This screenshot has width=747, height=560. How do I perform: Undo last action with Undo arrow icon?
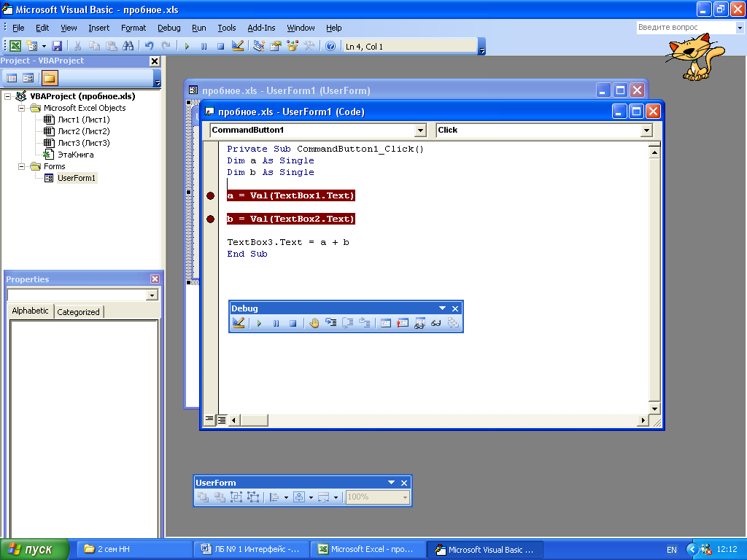click(x=149, y=46)
